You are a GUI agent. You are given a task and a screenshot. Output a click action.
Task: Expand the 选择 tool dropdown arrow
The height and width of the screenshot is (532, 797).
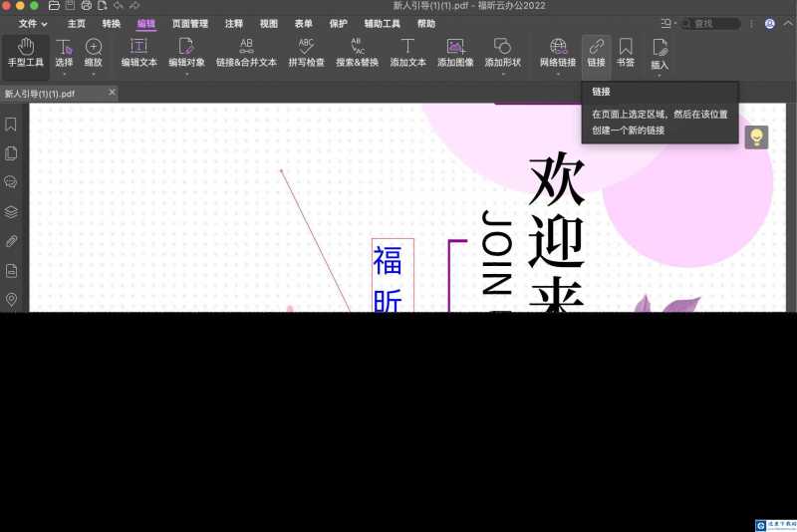click(x=64, y=74)
